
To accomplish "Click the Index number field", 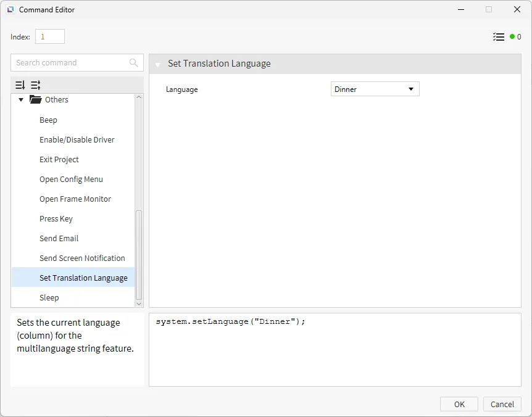I will (x=49, y=37).
